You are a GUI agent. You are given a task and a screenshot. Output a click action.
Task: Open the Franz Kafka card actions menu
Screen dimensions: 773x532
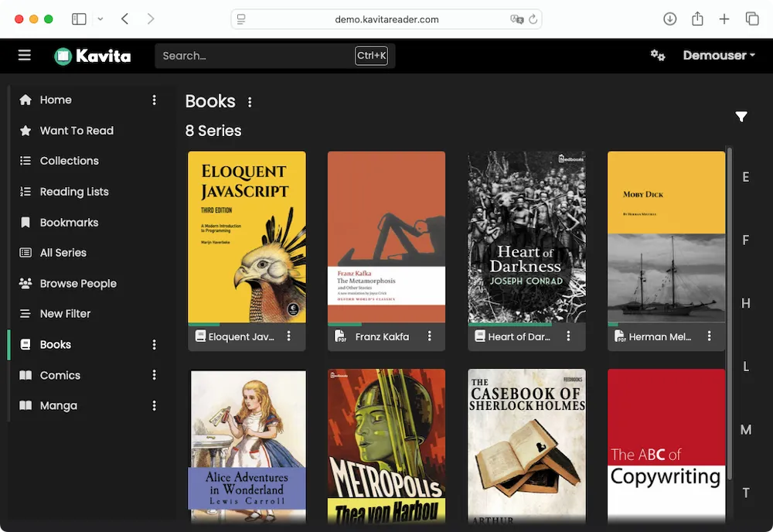pyautogui.click(x=429, y=336)
